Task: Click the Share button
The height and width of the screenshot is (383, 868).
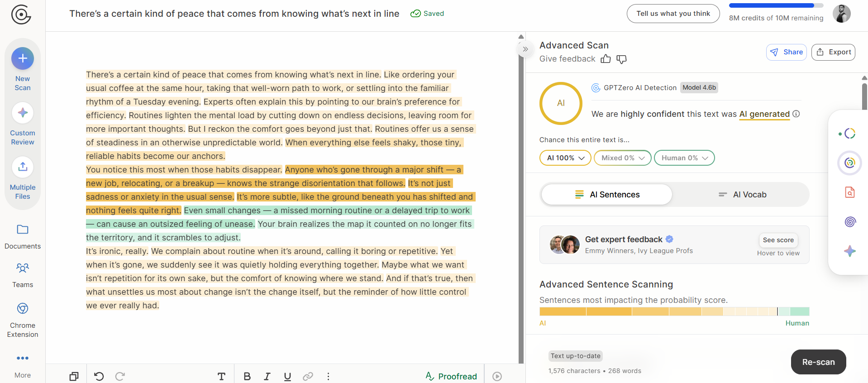Action: tap(786, 52)
